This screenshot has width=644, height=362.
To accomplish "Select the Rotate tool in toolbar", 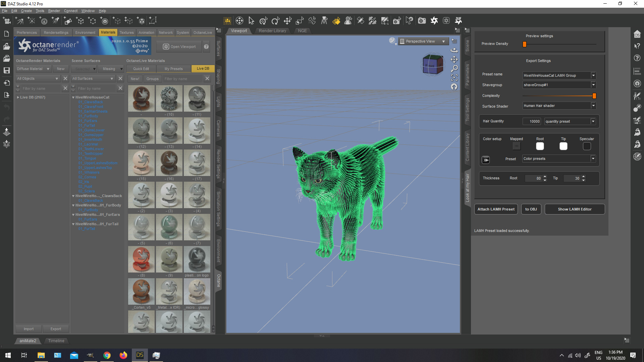I will 275,21.
